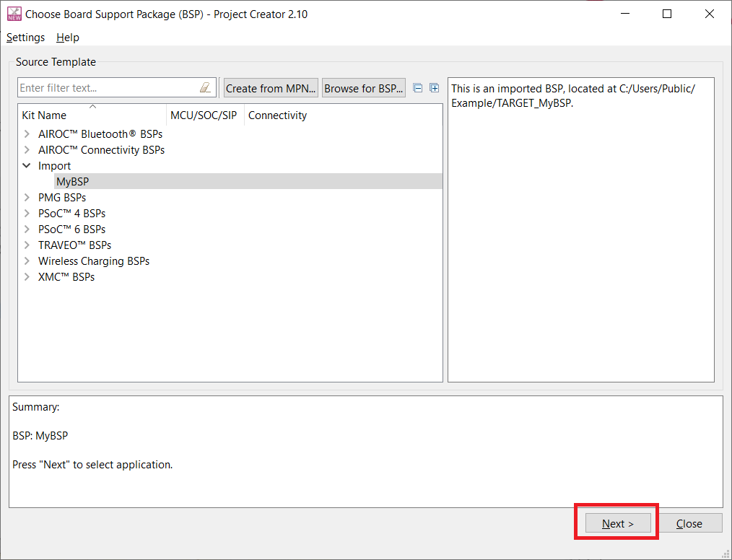The image size is (732, 560).
Task: Expand all tree nodes icon
Action: pos(434,88)
